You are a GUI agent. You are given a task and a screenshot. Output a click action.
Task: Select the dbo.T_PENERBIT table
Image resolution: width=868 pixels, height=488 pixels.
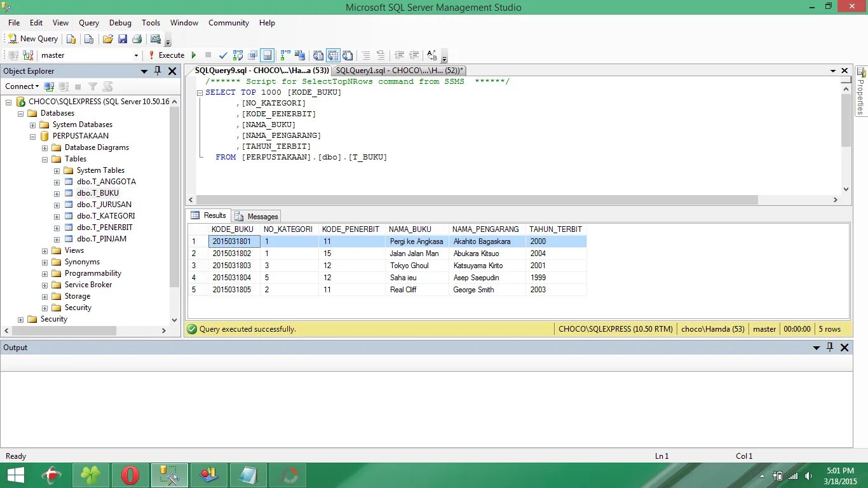105,227
